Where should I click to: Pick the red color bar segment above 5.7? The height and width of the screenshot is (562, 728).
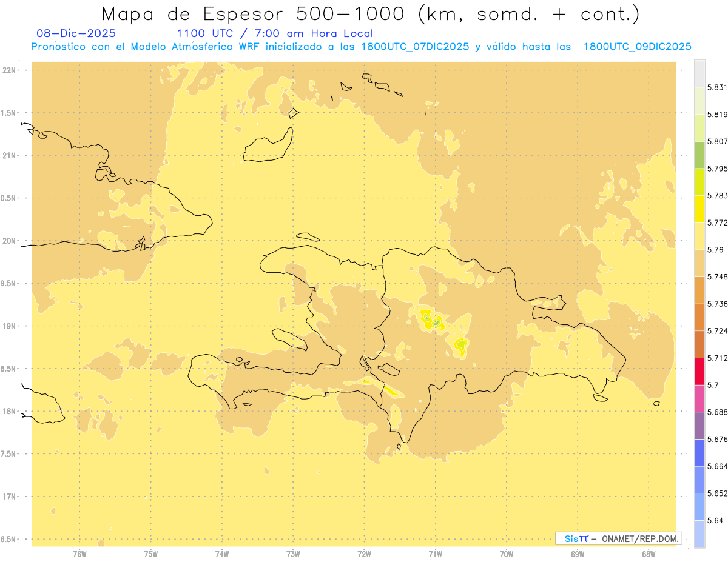pyautogui.click(x=699, y=371)
